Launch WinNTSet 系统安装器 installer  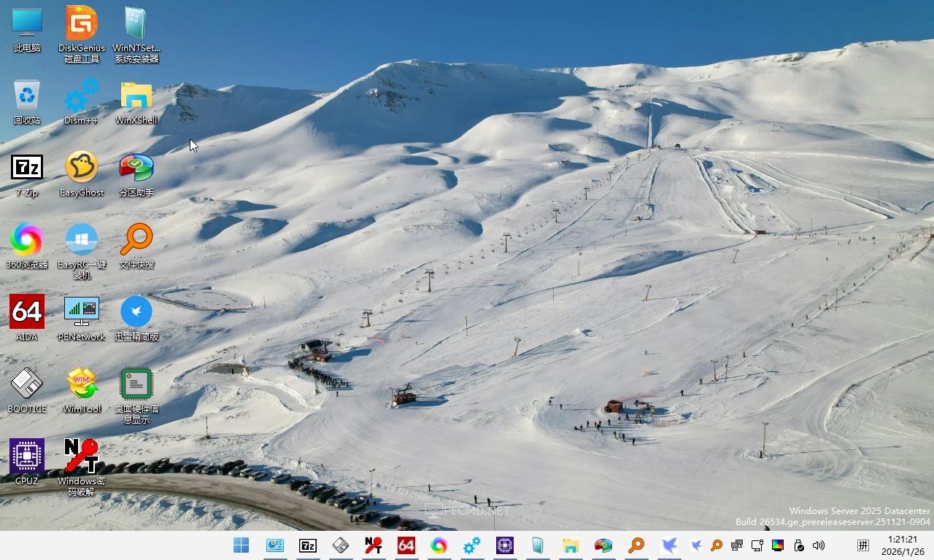136,23
